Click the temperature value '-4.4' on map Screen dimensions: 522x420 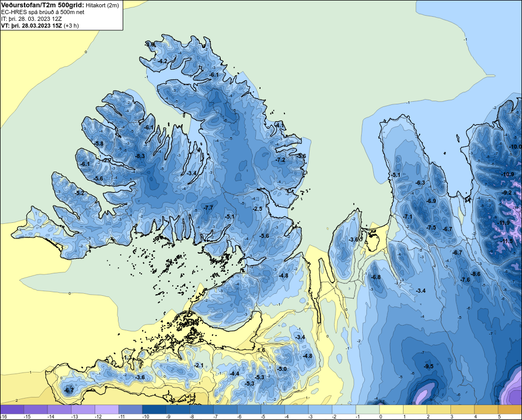234,374
